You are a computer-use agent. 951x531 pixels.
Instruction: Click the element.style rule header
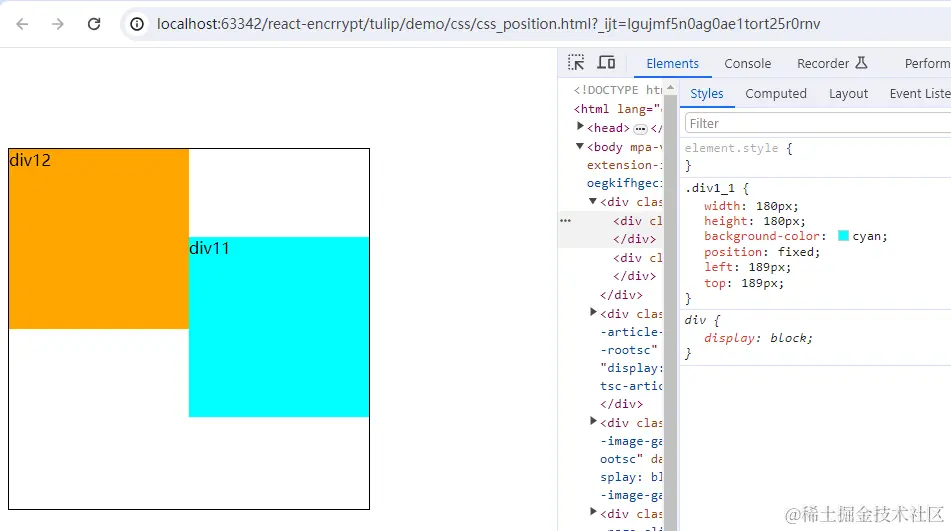[738, 149]
